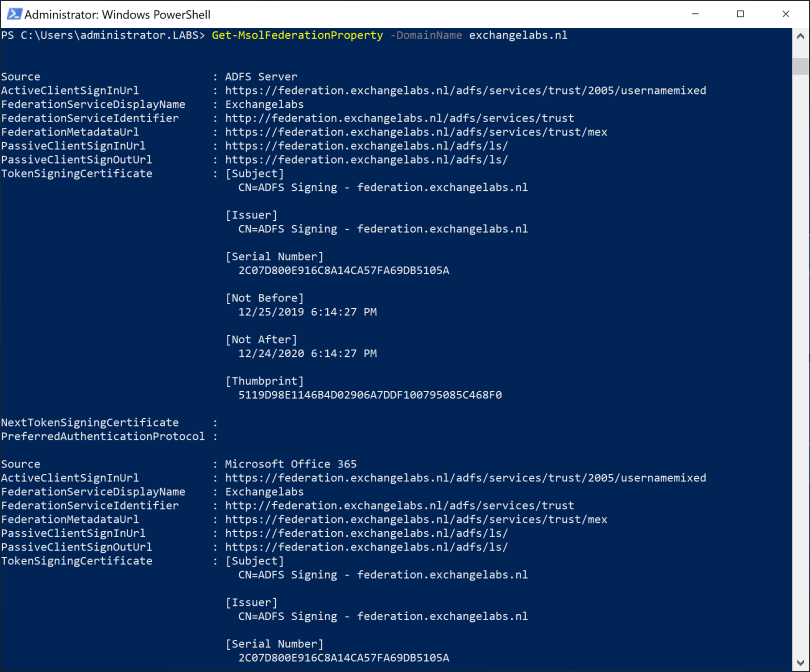810x672 pixels.
Task: Click the PowerShell icon in the title bar
Action: click(12, 14)
